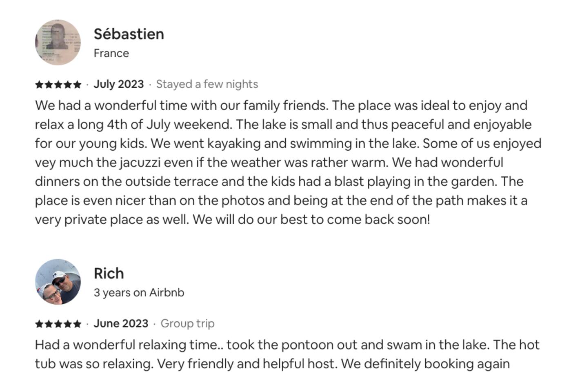Click the third star in Rich's rating

point(58,324)
